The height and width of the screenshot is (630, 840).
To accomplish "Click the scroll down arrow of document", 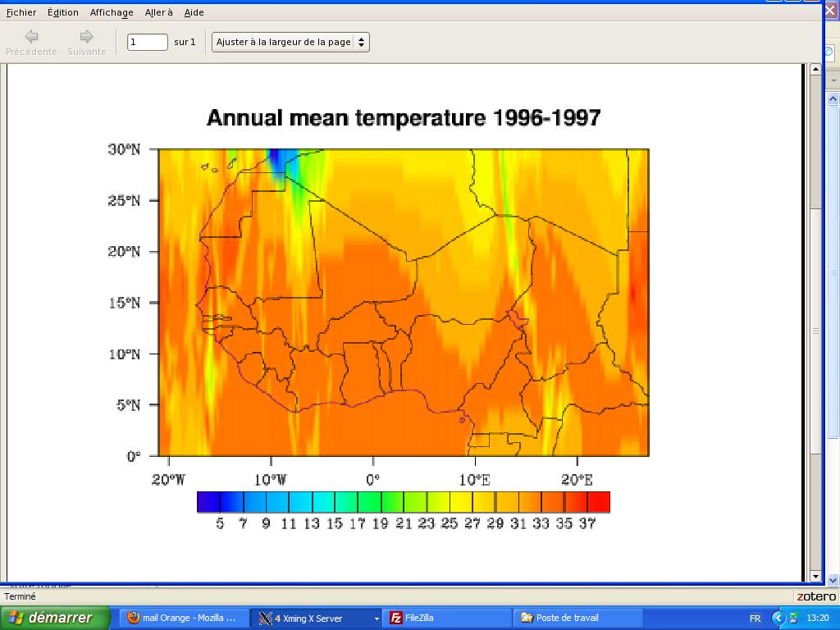I will point(815,577).
